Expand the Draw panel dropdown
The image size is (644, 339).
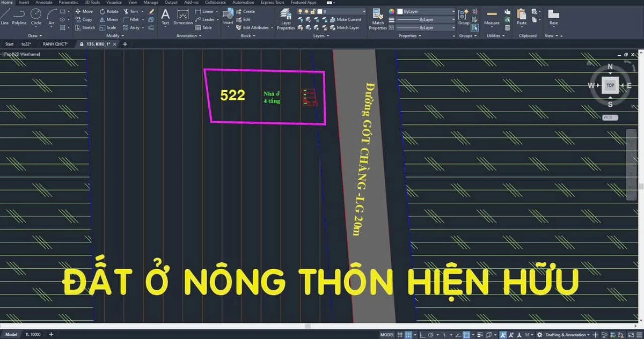[35, 35]
